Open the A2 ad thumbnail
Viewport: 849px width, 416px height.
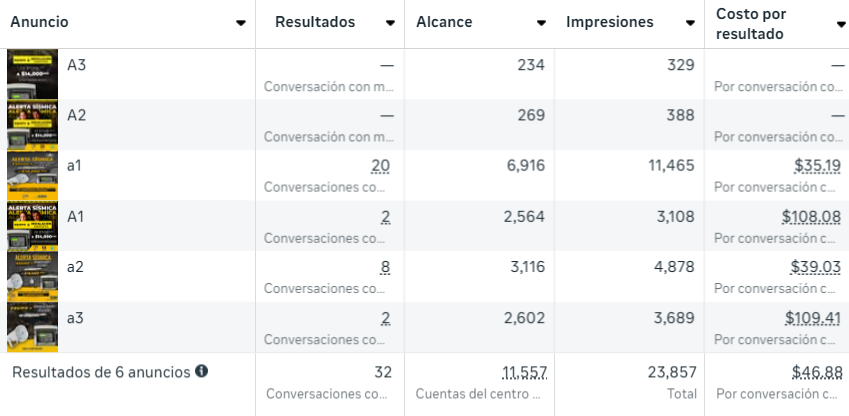point(32,124)
